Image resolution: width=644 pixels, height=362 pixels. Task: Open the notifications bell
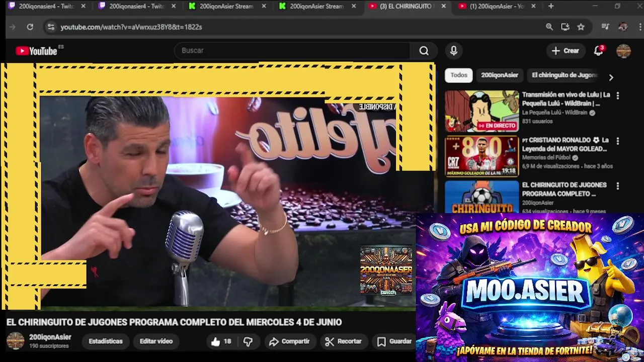pos(598,51)
